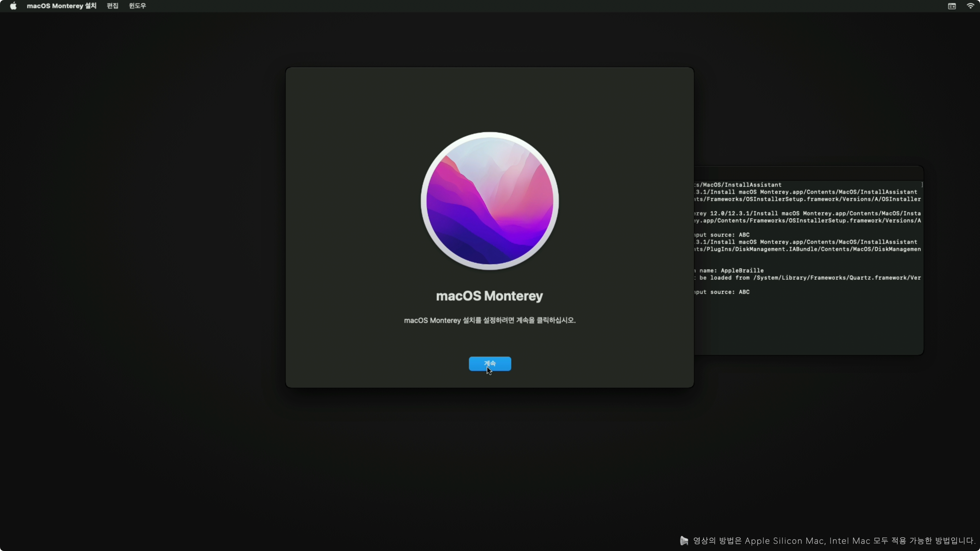
Task: Click the Terminal window's title bar
Action: (x=808, y=173)
